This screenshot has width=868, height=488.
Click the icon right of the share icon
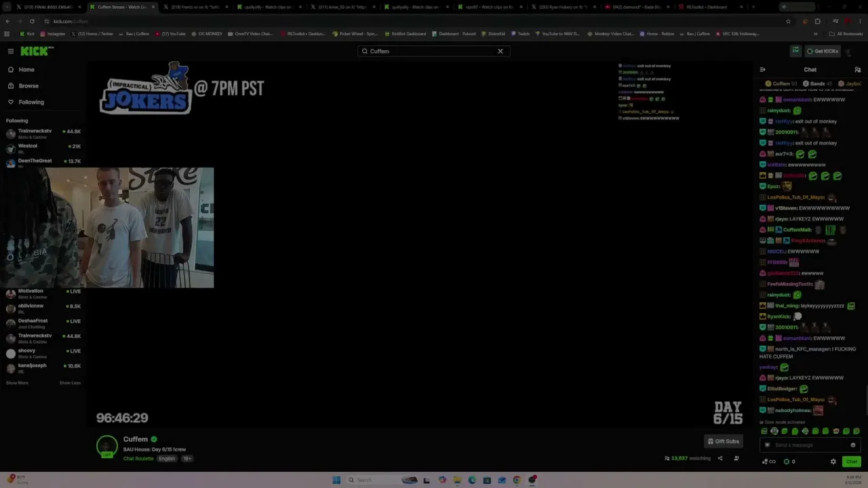tap(736, 458)
